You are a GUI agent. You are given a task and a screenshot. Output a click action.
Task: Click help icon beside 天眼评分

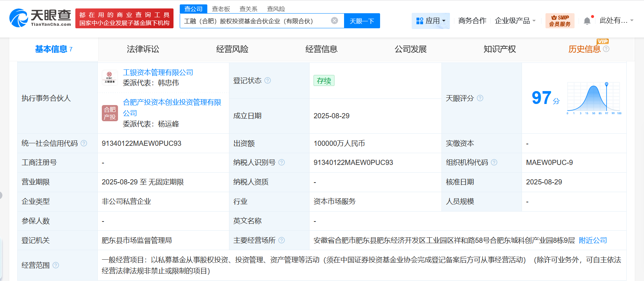click(x=480, y=98)
